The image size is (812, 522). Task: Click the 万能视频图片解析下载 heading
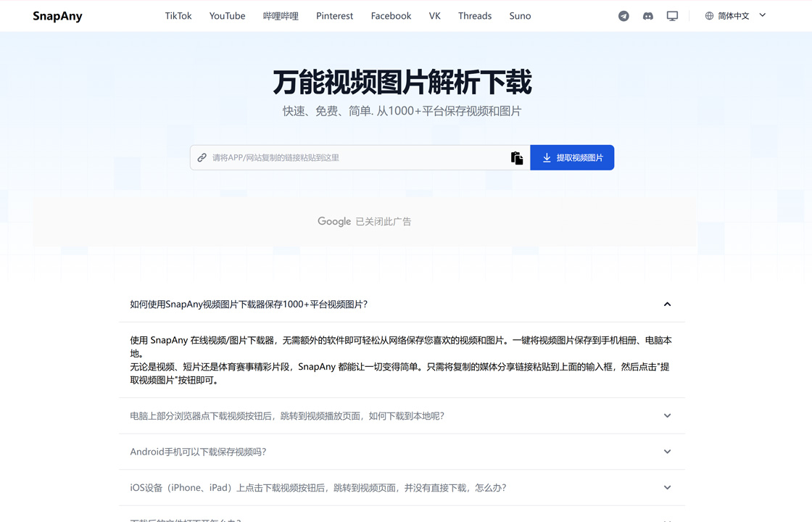click(x=402, y=83)
